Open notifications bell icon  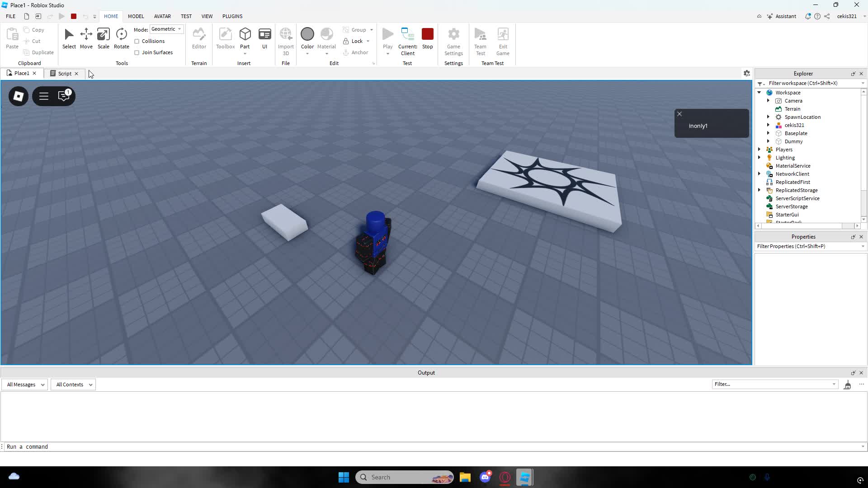808,16
